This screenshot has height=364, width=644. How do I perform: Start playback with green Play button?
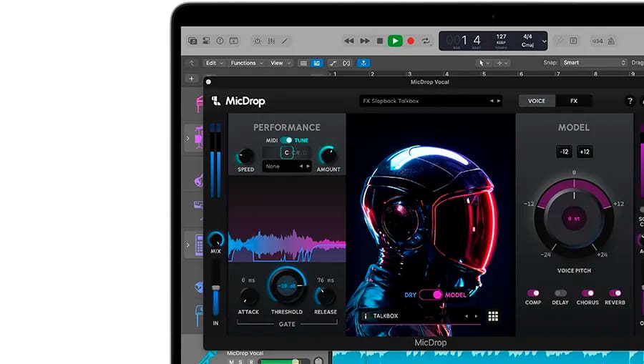click(395, 41)
